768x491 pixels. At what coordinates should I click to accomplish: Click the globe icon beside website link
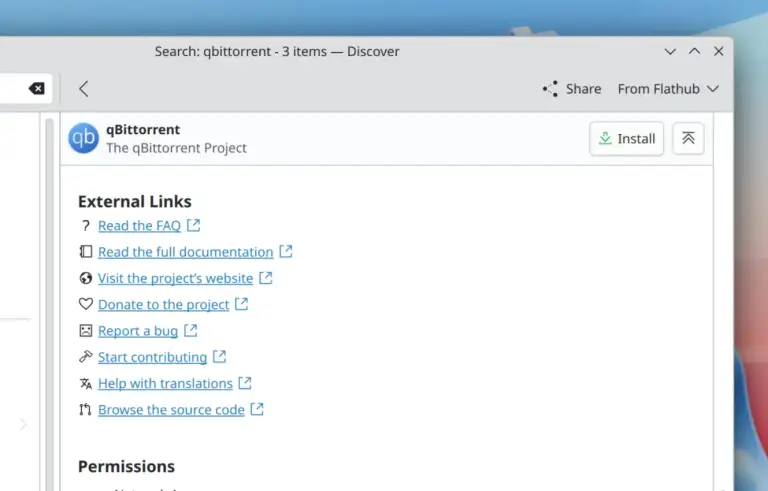86,278
